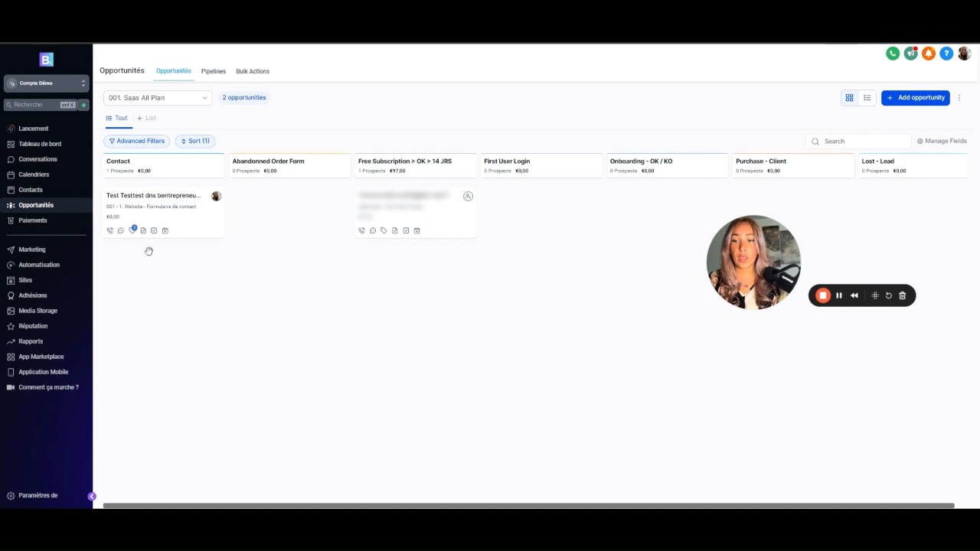Viewport: 980px width, 551px height.
Task: Add a new List view tab
Action: 146,118
